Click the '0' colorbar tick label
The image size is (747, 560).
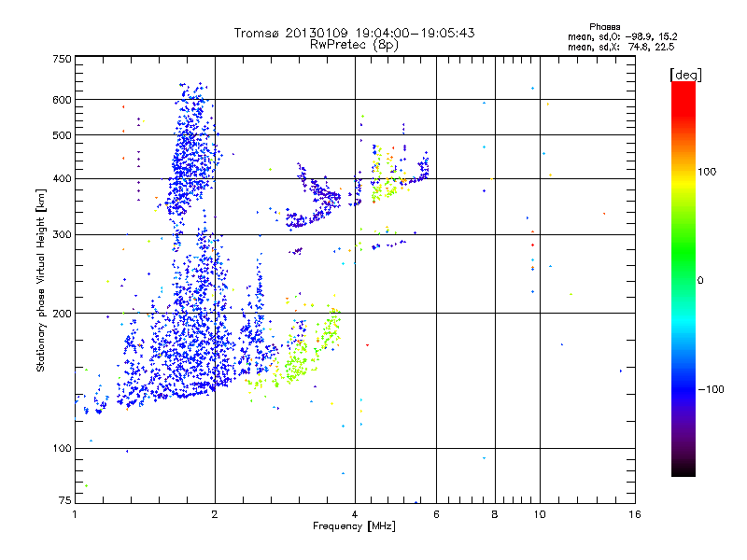pyautogui.click(x=699, y=281)
